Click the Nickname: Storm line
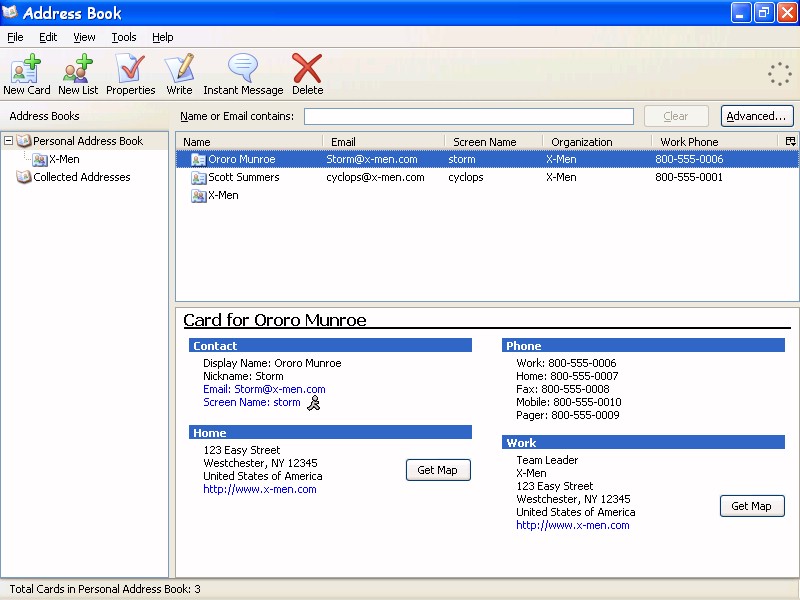 point(243,376)
